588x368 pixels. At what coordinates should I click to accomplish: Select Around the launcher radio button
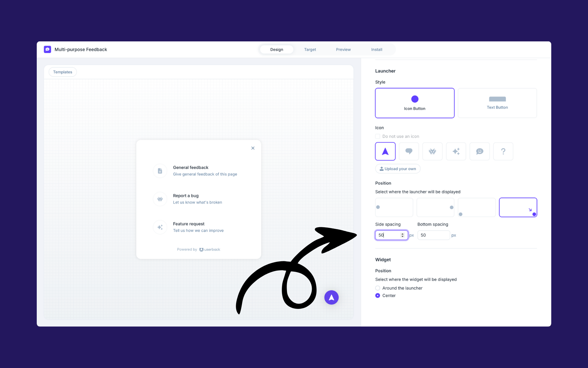pos(377,288)
